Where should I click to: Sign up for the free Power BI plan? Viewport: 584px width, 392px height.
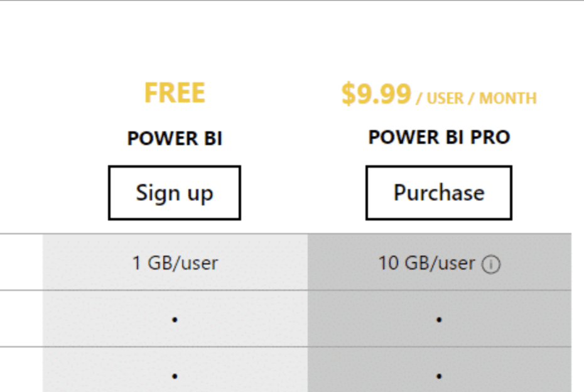point(174,192)
